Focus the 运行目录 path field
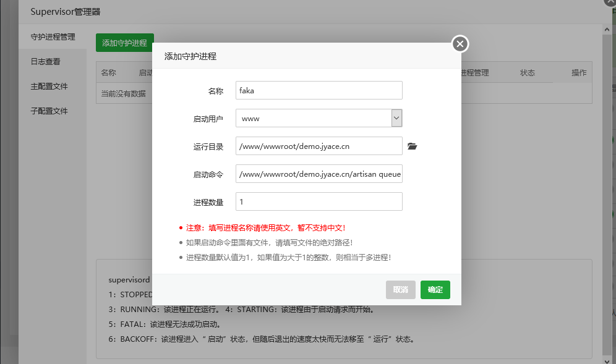The image size is (616, 364). (319, 146)
